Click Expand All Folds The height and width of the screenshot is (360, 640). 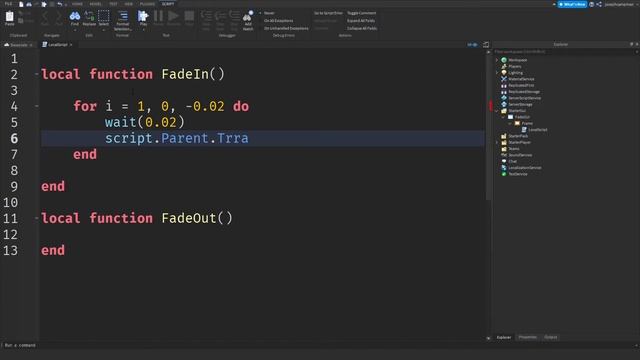coord(361,21)
